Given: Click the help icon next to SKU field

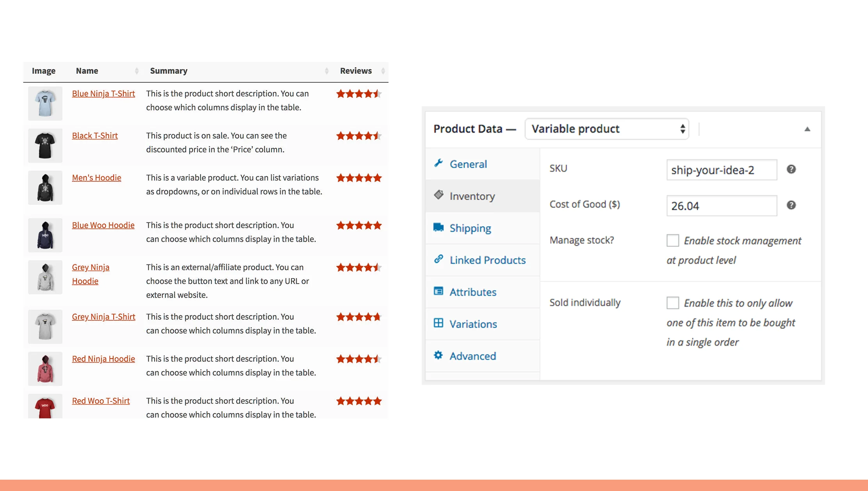Looking at the screenshot, I should (791, 169).
